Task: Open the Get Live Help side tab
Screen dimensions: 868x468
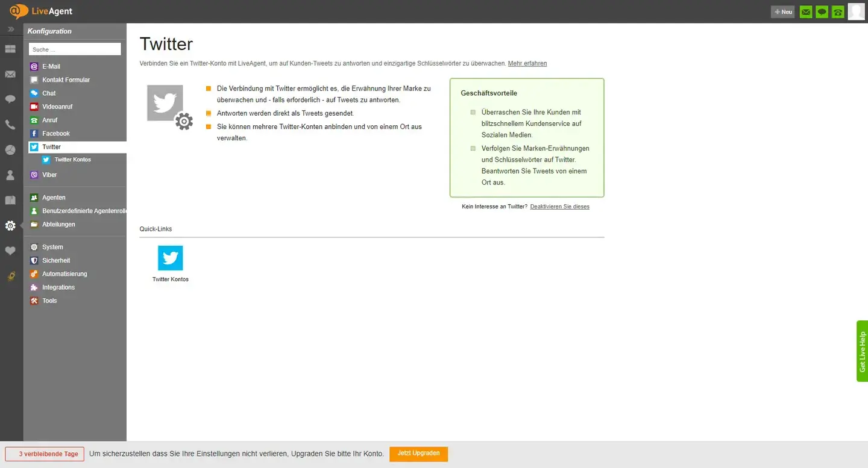Action: (x=862, y=351)
